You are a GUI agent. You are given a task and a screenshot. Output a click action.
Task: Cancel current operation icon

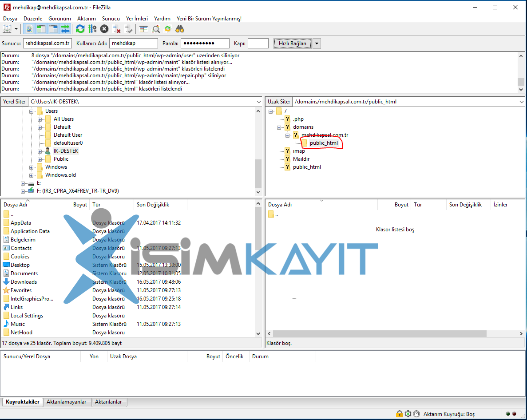(x=104, y=29)
